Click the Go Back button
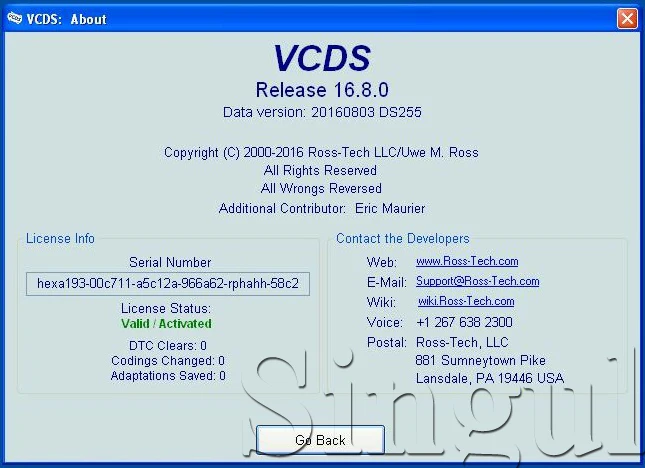 click(x=320, y=440)
